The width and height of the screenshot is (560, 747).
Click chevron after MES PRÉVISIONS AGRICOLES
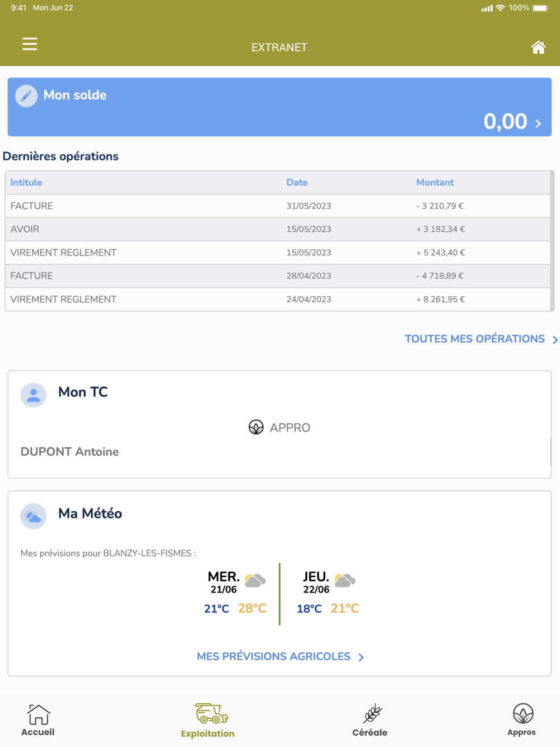click(x=361, y=657)
